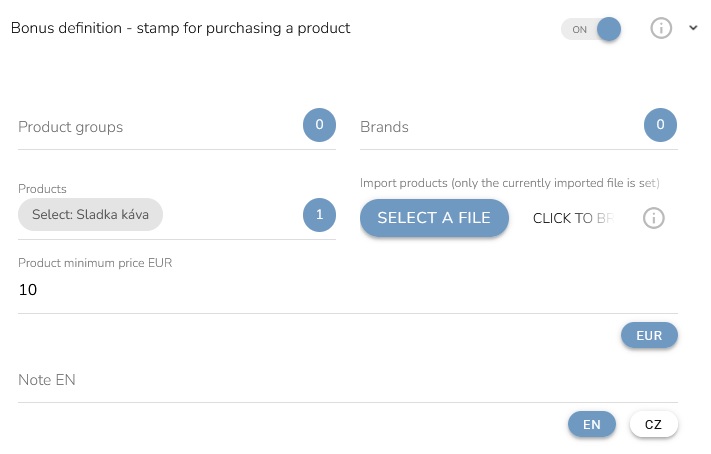Click the "Select: Sladka káva" products chip

point(90,215)
